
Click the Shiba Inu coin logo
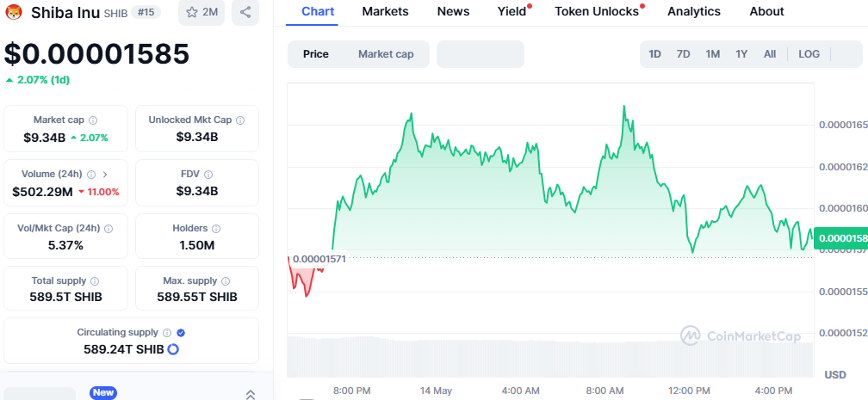[x=13, y=12]
